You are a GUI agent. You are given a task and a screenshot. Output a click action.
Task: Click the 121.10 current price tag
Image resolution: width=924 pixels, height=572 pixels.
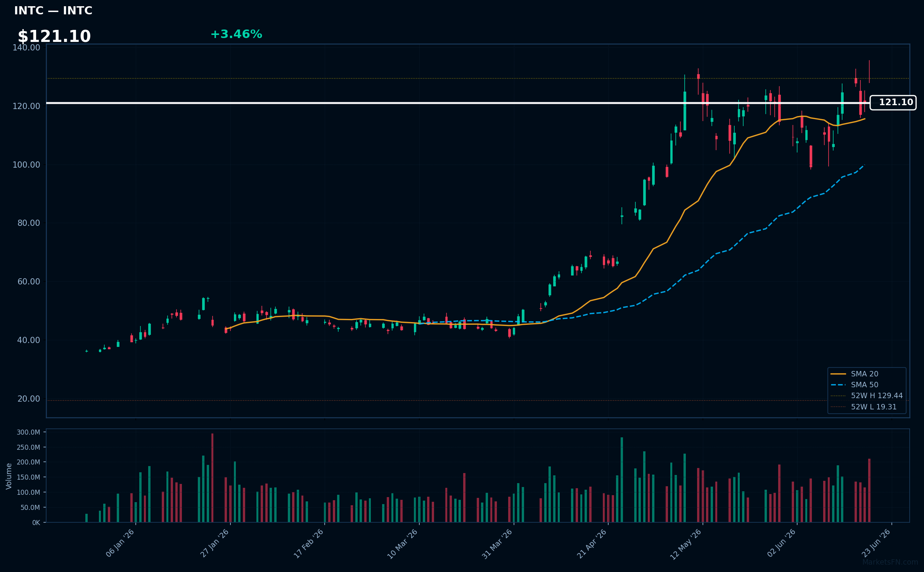point(893,102)
